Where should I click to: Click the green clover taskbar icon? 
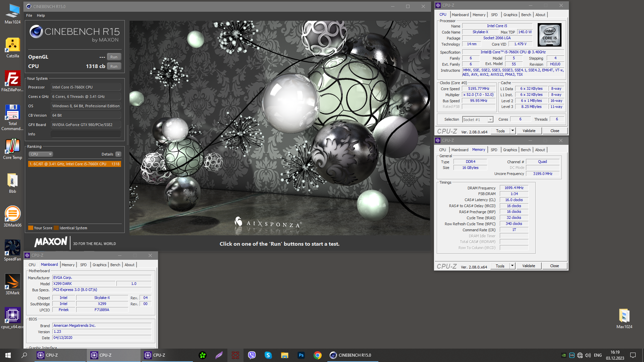click(203, 355)
